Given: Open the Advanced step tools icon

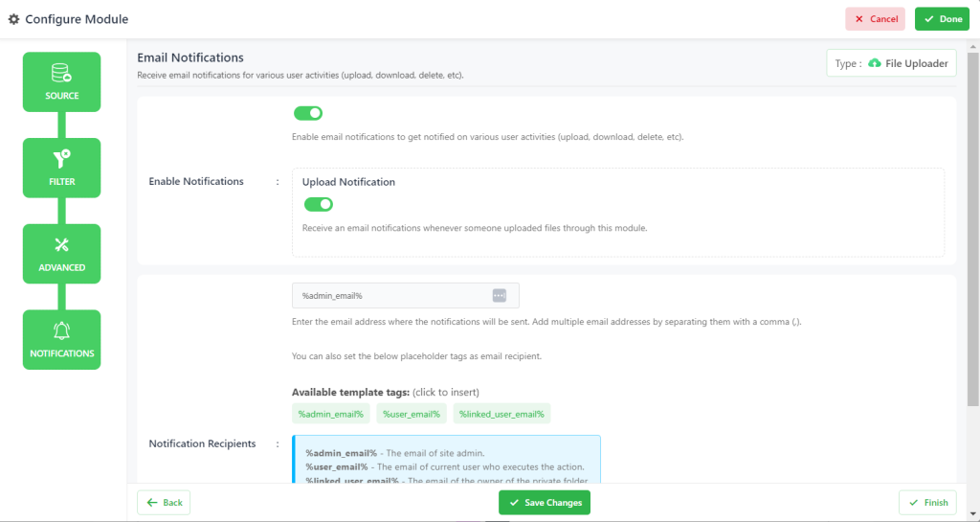Looking at the screenshot, I should [x=61, y=245].
